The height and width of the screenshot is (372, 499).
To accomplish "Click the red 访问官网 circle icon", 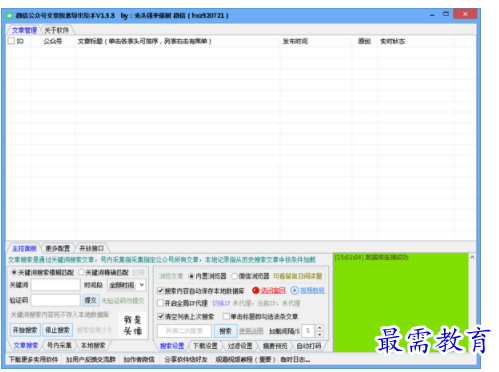I will point(255,291).
